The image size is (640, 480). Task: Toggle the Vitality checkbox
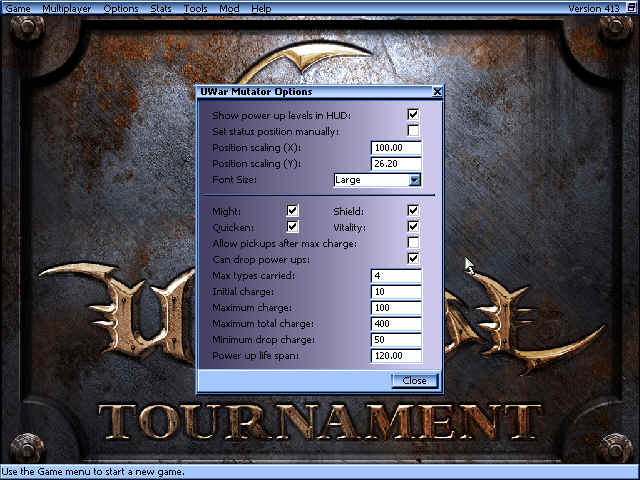413,227
